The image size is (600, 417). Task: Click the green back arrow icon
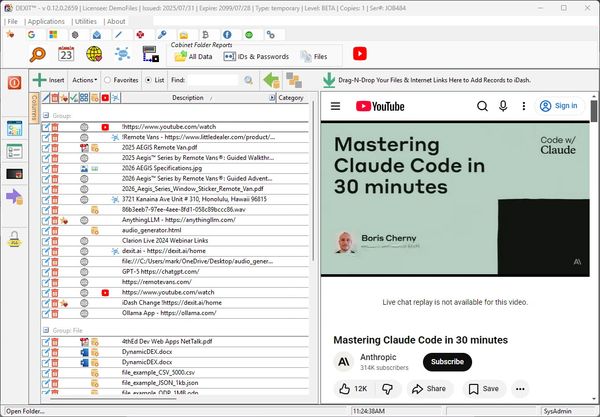pos(270,80)
